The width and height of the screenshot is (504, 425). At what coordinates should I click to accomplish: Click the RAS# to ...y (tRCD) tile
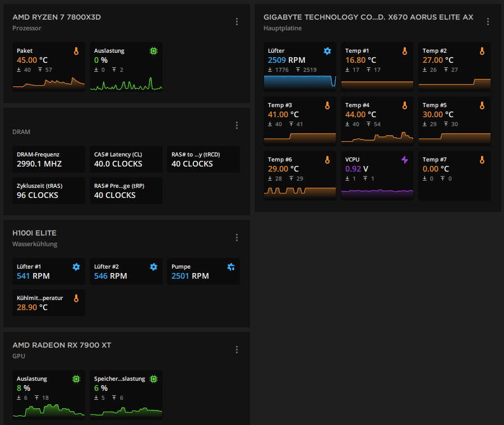coord(204,159)
